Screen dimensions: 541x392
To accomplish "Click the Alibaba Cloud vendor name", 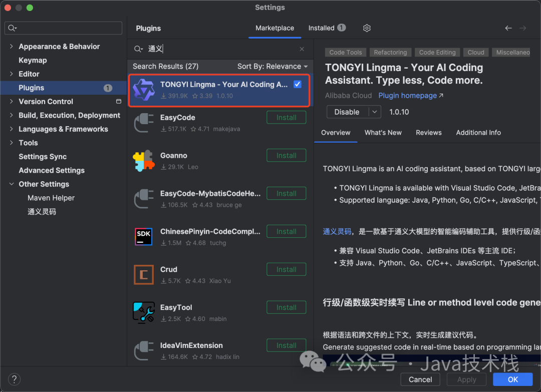I will coord(348,96).
